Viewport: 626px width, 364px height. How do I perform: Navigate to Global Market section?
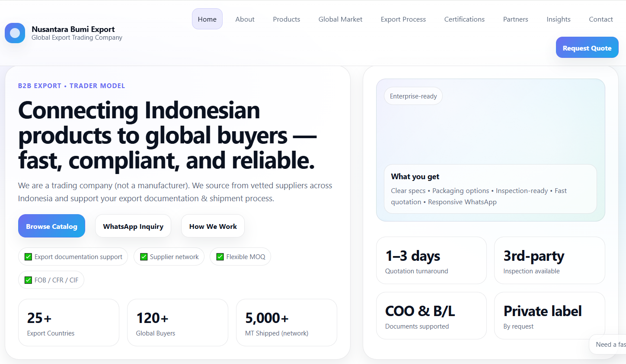(x=340, y=19)
